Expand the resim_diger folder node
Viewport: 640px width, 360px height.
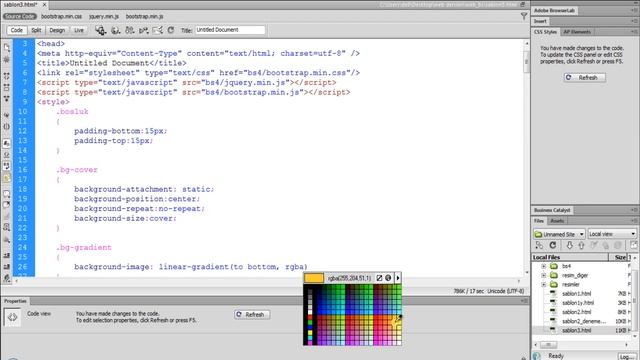coord(544,276)
